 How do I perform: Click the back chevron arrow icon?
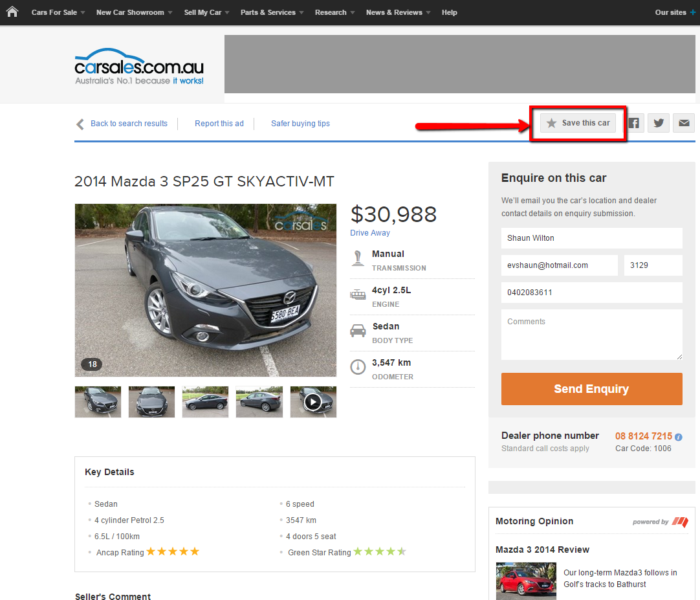(x=80, y=124)
